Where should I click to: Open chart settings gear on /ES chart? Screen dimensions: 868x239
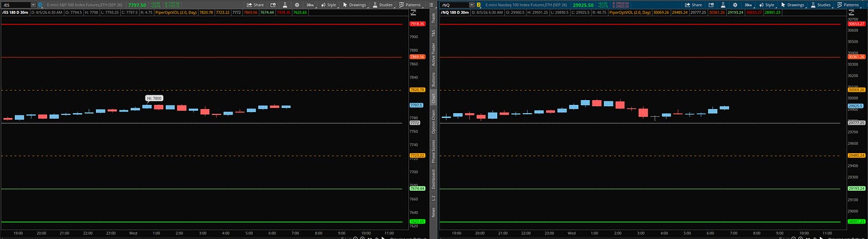point(297,5)
